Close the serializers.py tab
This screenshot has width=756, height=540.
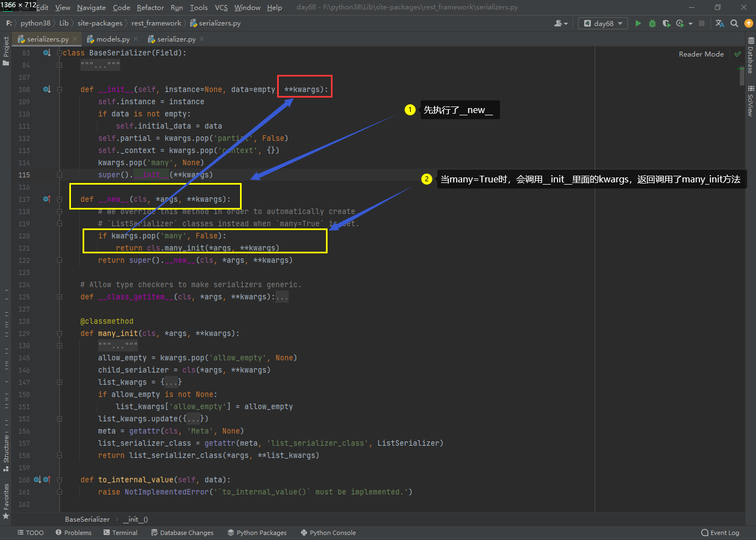click(75, 39)
